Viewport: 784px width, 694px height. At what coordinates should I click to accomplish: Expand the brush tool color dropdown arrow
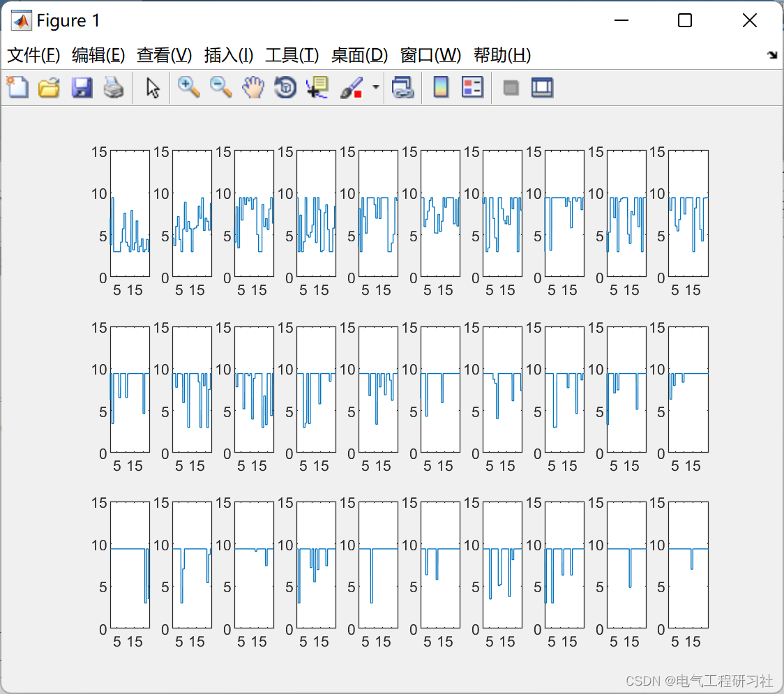tap(376, 88)
